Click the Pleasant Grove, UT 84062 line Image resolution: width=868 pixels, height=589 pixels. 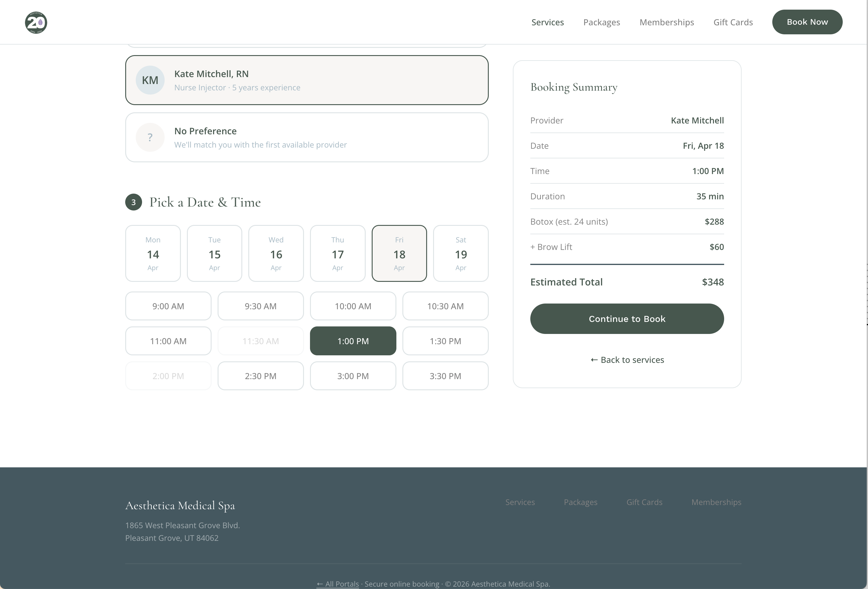coord(172,538)
